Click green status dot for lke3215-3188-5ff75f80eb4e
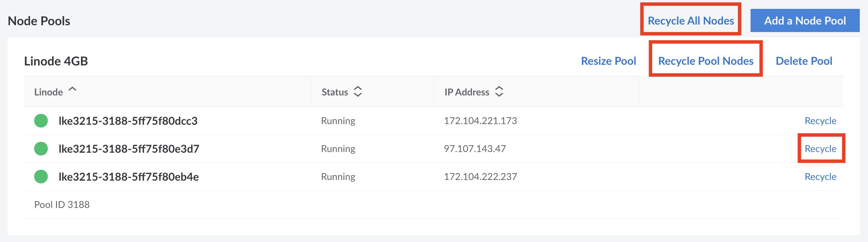This screenshot has height=242, width=868. point(41,177)
